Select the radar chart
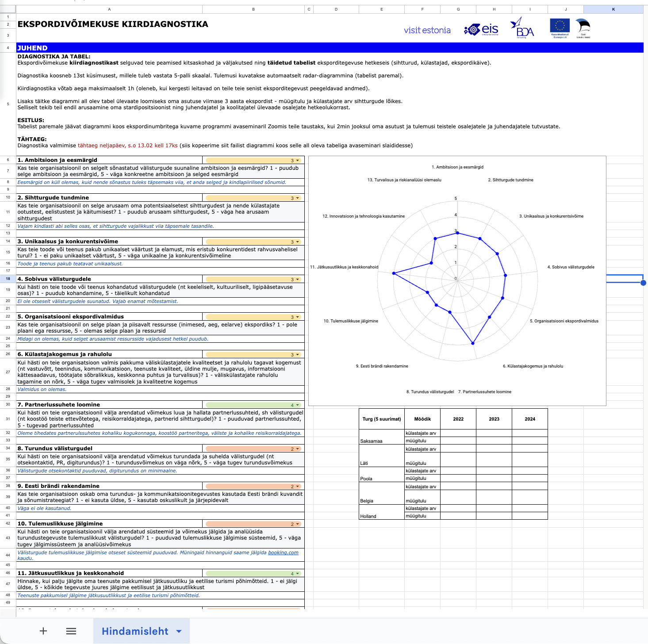The width and height of the screenshot is (648, 644). 457,280
